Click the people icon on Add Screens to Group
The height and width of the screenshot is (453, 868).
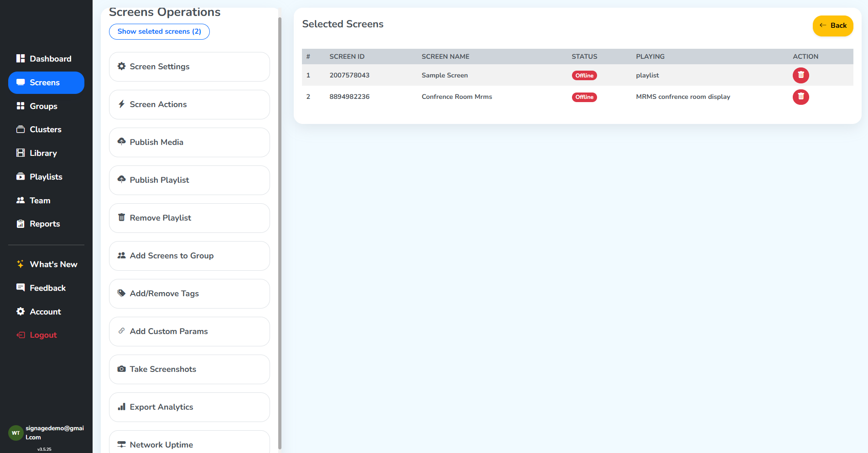pos(121,255)
